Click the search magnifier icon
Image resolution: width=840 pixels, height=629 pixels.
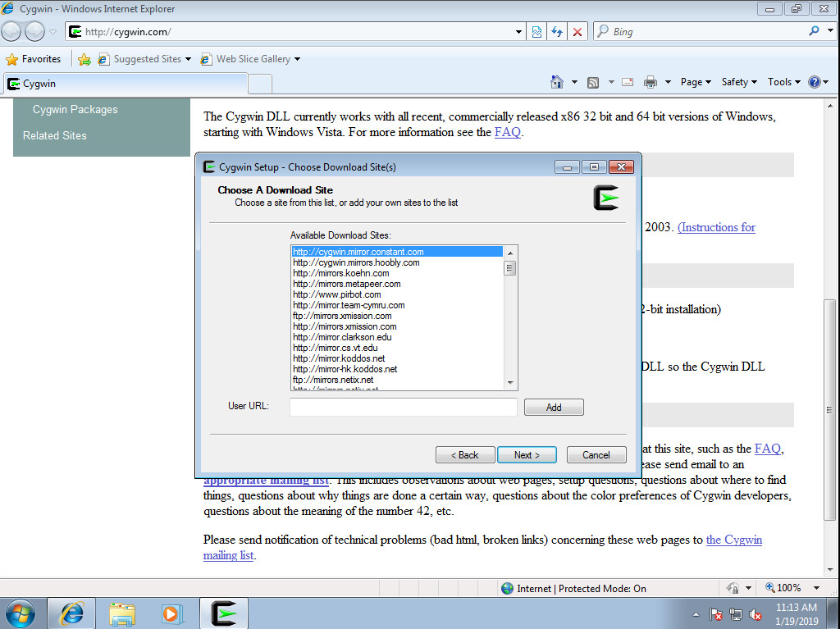pos(814,31)
